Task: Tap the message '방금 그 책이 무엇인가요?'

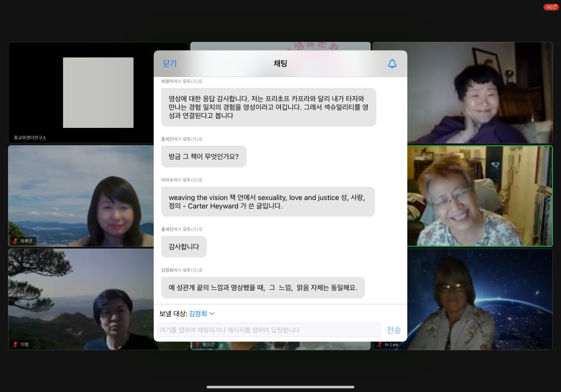Action: [x=203, y=156]
